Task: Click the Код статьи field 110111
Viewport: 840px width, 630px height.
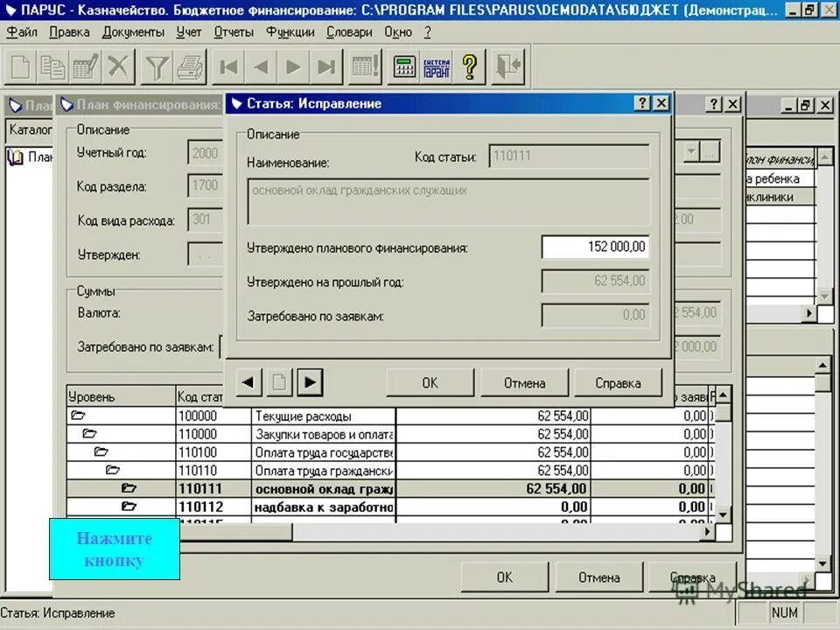Action: pyautogui.click(x=569, y=156)
